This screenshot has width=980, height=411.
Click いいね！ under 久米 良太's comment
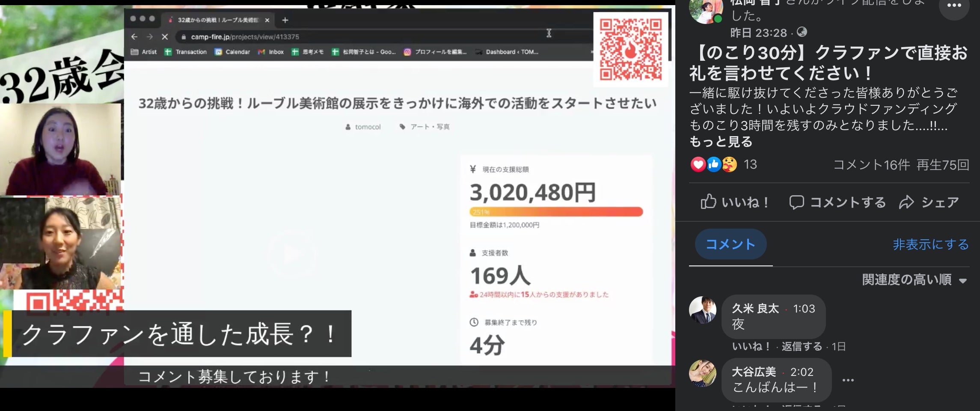751,346
